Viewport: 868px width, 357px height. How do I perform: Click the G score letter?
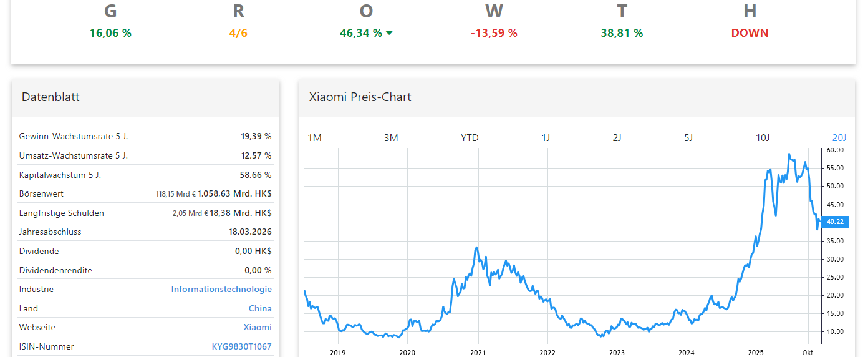point(110,11)
